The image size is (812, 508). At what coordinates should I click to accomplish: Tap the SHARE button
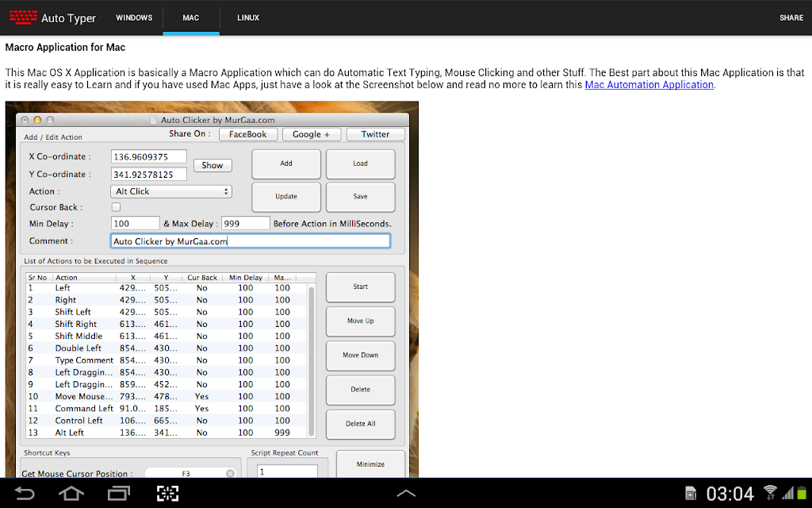pos(791,17)
